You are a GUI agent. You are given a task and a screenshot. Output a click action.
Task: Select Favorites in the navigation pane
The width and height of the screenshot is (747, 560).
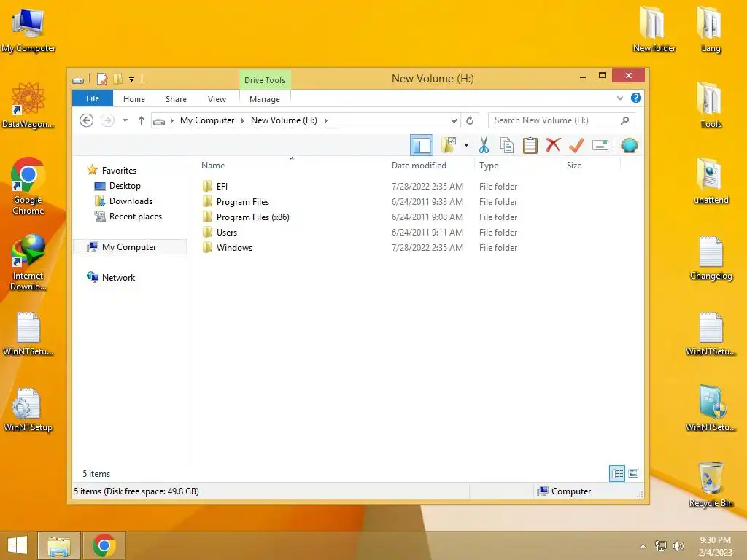(x=119, y=171)
